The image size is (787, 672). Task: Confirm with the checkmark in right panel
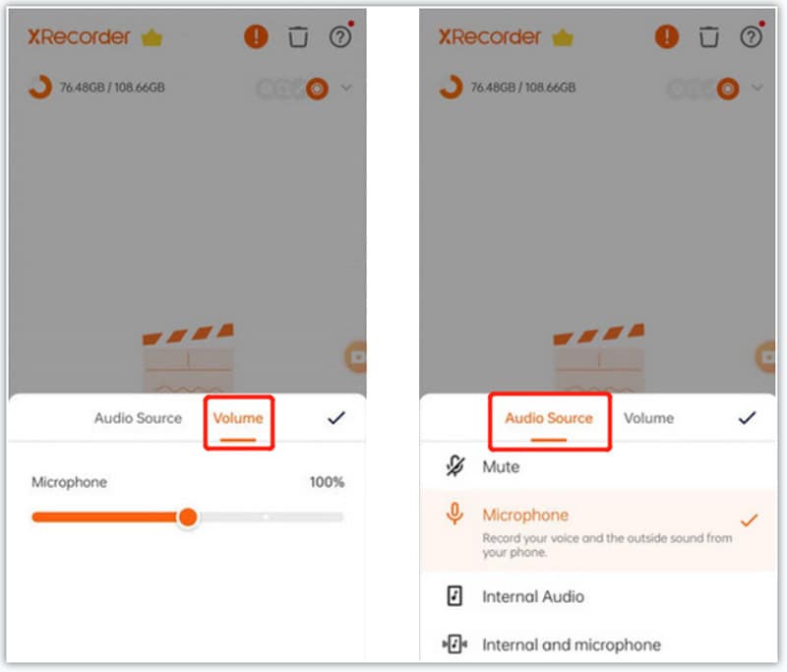coord(747,417)
